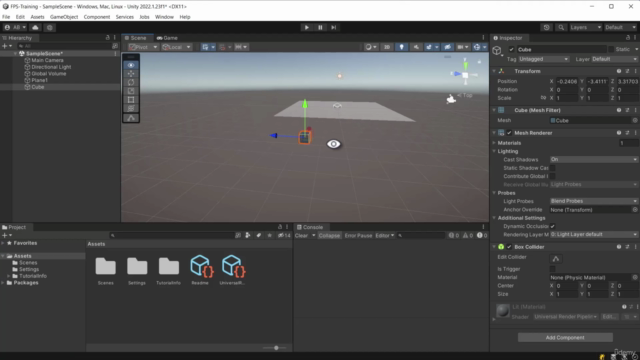This screenshot has width=640, height=360.
Task: Click grid snapping icon in Scene toolbar
Action: (222, 47)
